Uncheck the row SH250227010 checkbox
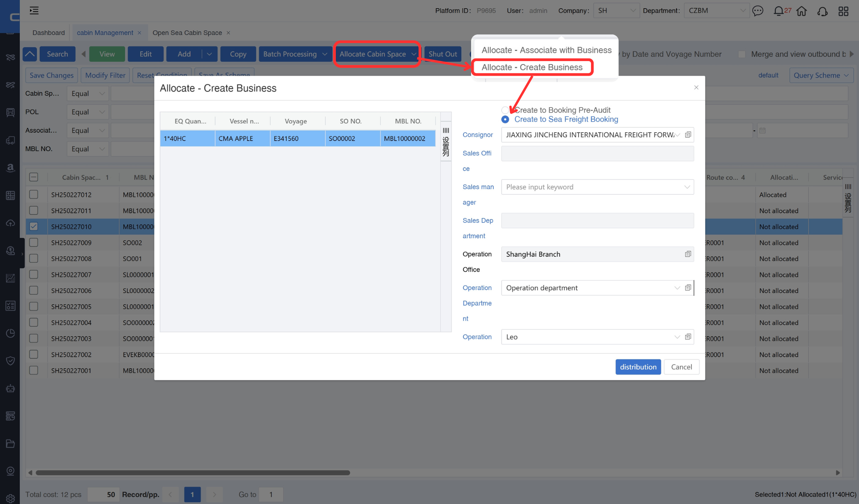This screenshot has height=504, width=859. tap(34, 226)
